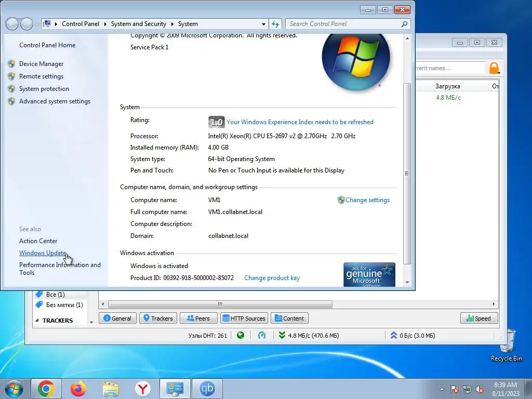Switch to the General tab in qBittorrent
This screenshot has width=532, height=399.
coord(117,318)
